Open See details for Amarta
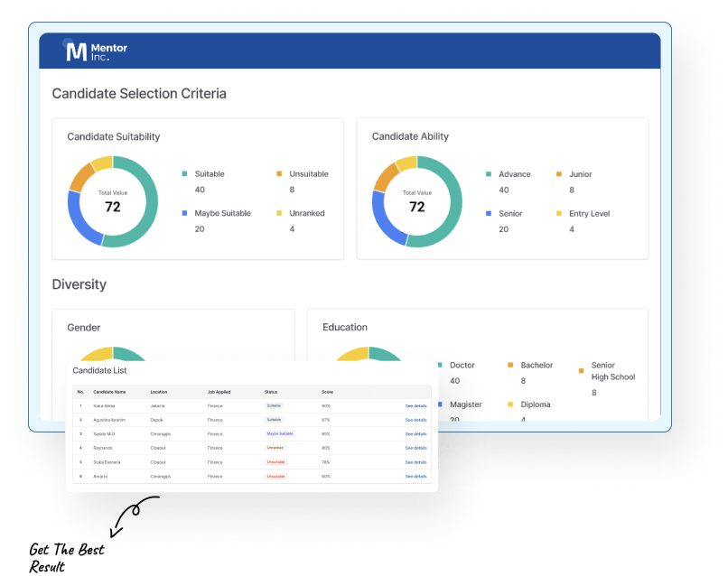This screenshot has height=576, width=728. coord(415,477)
